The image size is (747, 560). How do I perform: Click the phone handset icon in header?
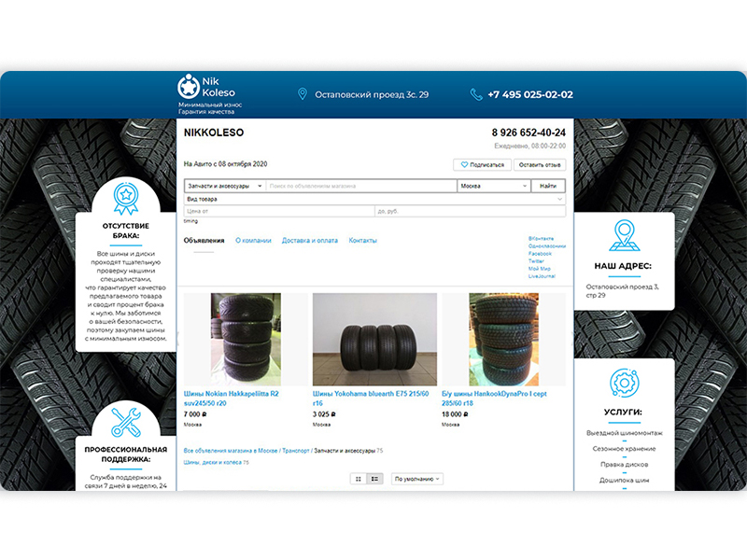click(x=476, y=94)
